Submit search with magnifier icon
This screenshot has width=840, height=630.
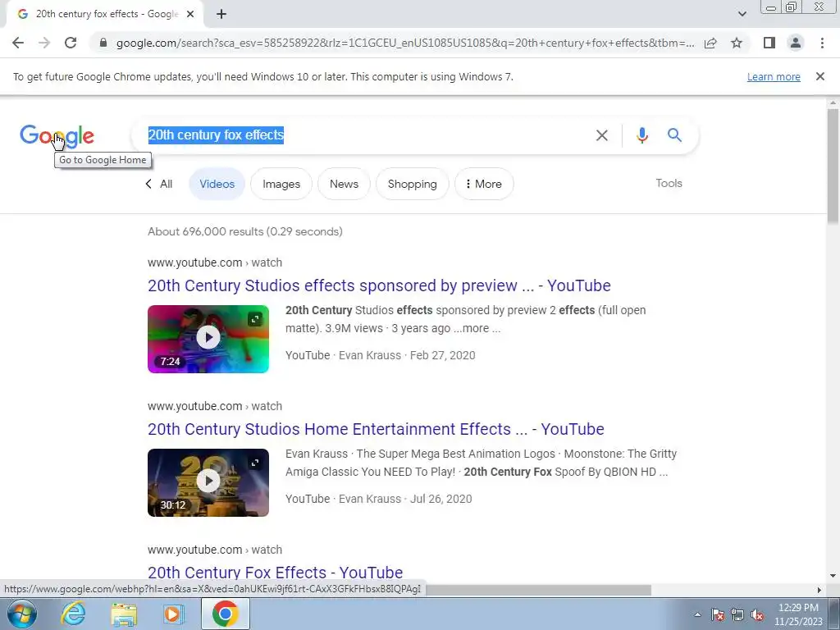674,135
